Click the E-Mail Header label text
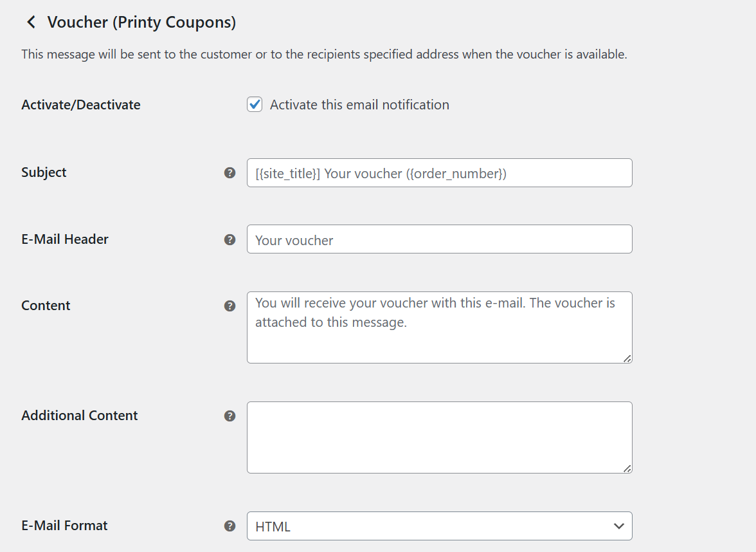The width and height of the screenshot is (756, 552). coord(65,239)
